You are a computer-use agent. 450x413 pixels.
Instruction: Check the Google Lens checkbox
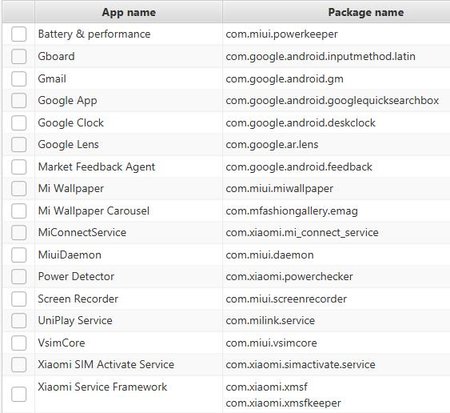coord(19,145)
